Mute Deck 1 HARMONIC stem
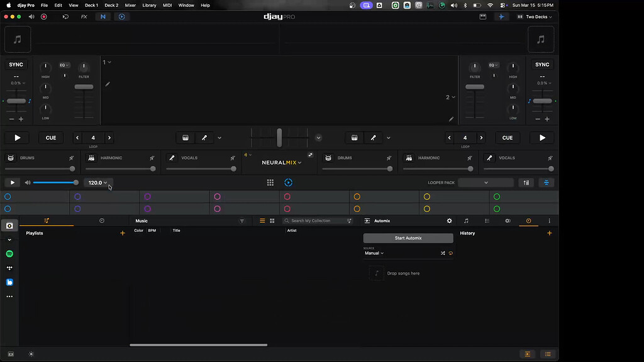 tap(152, 158)
